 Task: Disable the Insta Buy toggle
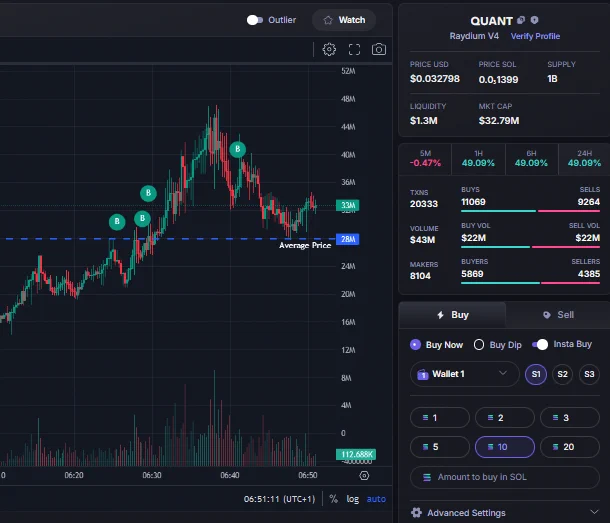[540, 344]
